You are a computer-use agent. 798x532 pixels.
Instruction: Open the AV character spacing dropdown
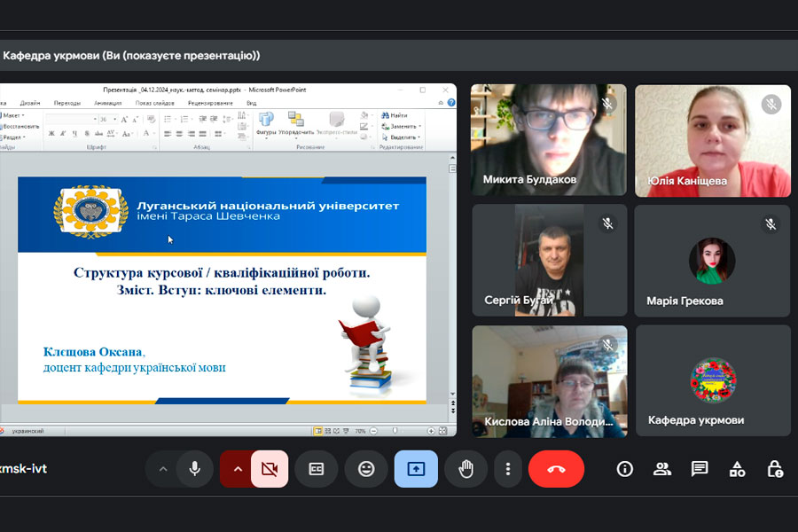pos(112,133)
